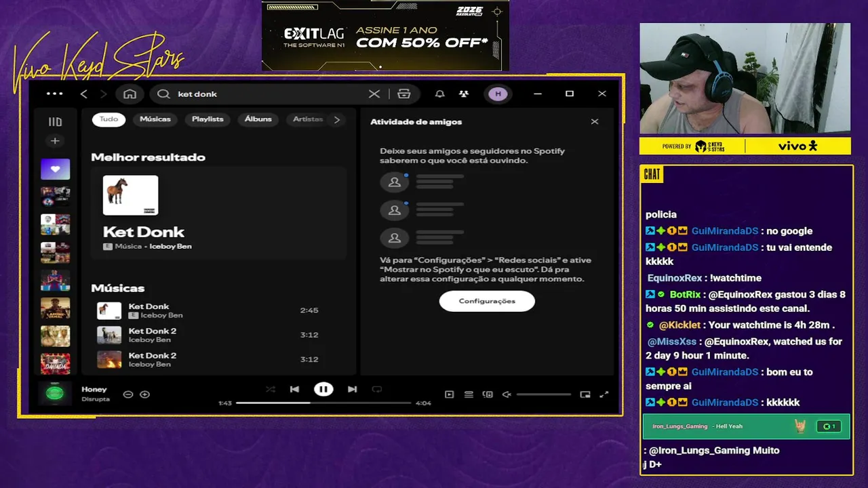The image size is (868, 488).
Task: Click the Iron_Lungs_Gaming 'Hell Yeah' banner
Action: tap(746, 426)
